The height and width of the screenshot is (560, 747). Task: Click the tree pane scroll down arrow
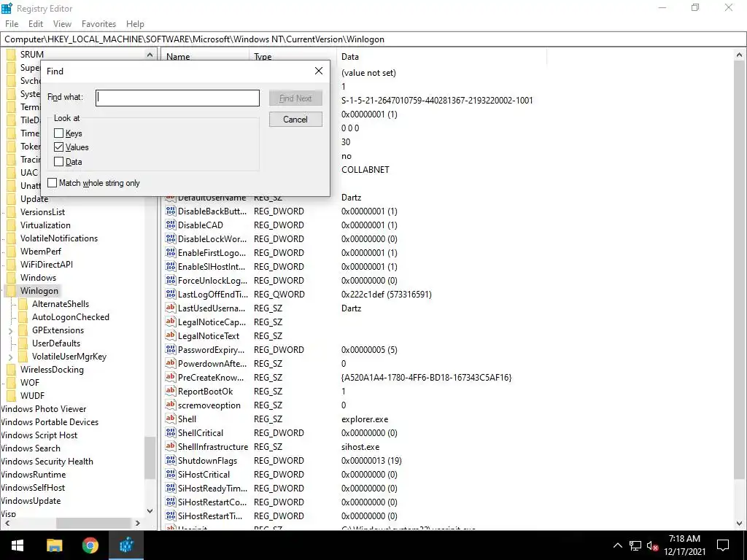[150, 511]
